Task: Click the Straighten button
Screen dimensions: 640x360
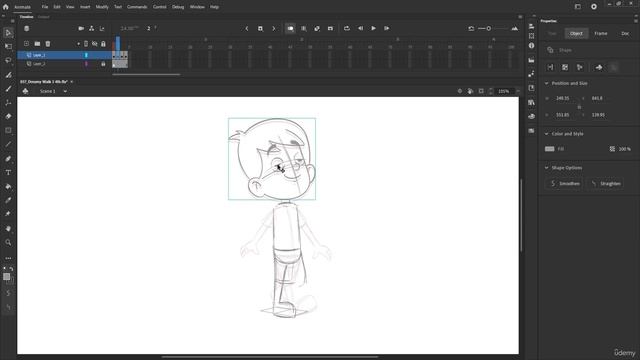Action: point(606,184)
